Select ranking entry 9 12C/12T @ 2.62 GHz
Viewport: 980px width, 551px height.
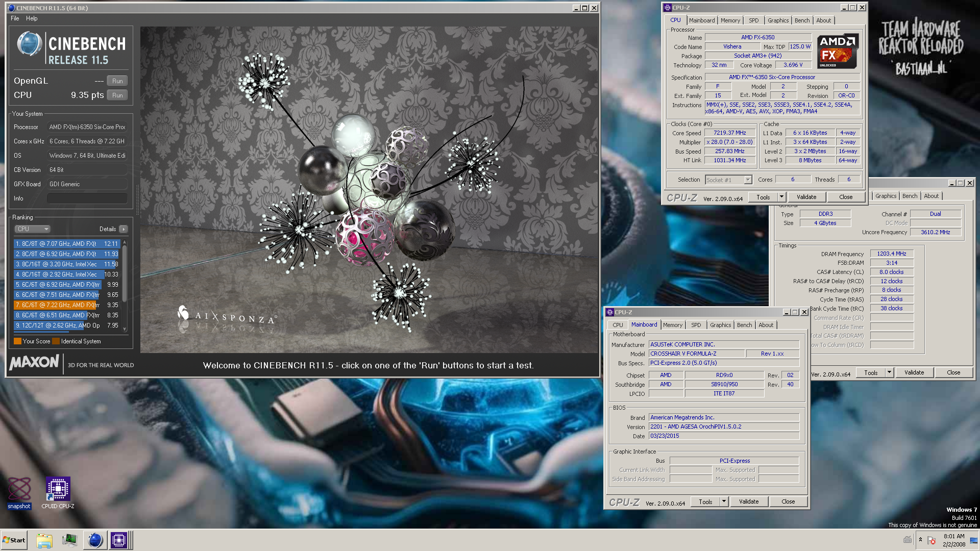click(x=67, y=325)
